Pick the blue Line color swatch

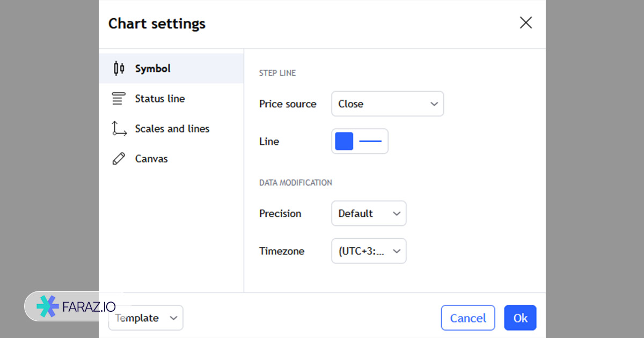click(344, 142)
